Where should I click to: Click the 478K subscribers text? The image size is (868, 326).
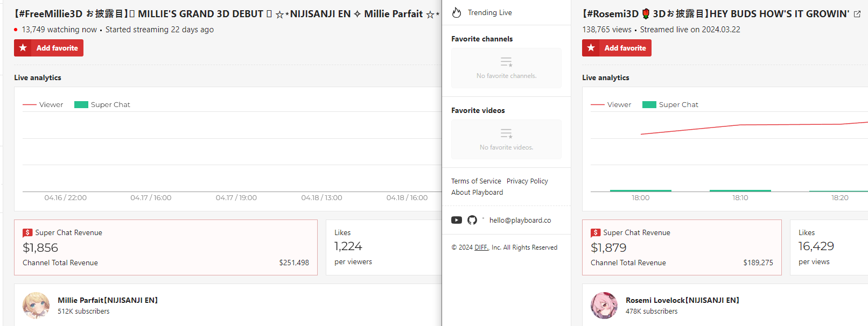pos(652,311)
